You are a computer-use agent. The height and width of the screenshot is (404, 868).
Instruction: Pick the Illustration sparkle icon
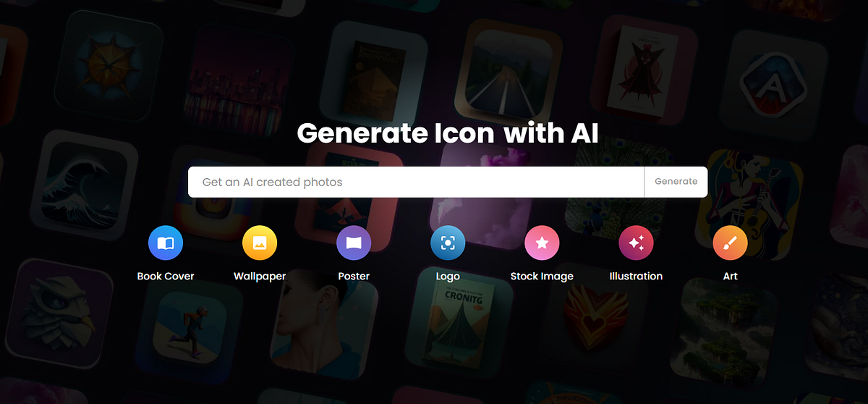coord(636,243)
